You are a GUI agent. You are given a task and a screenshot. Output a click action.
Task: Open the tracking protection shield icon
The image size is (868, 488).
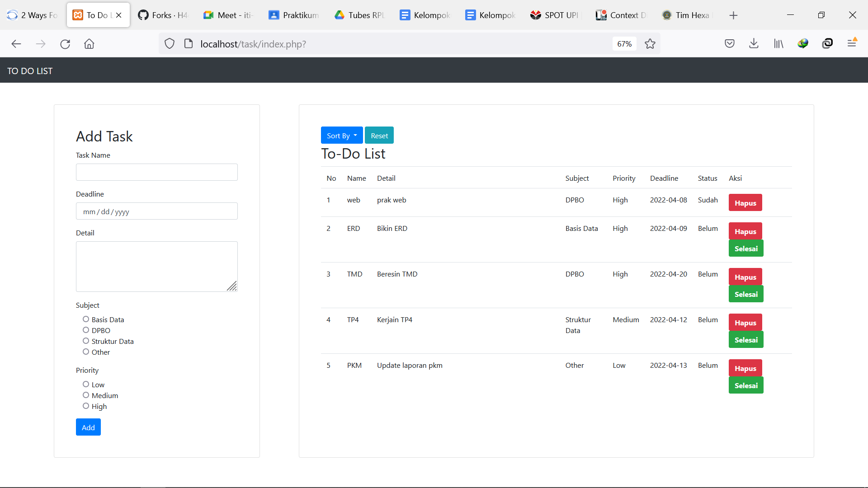click(169, 43)
